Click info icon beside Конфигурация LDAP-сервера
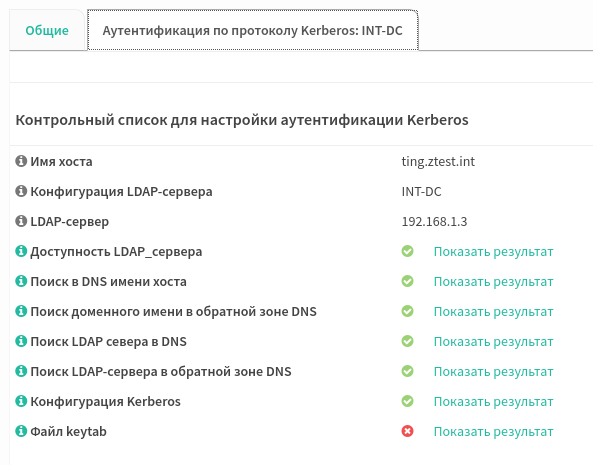 tap(21, 191)
